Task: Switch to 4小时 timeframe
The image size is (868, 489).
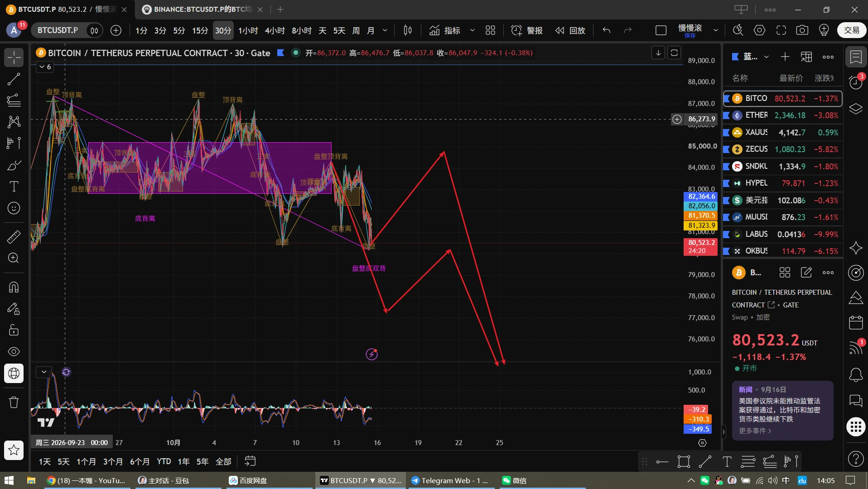Action: click(275, 30)
